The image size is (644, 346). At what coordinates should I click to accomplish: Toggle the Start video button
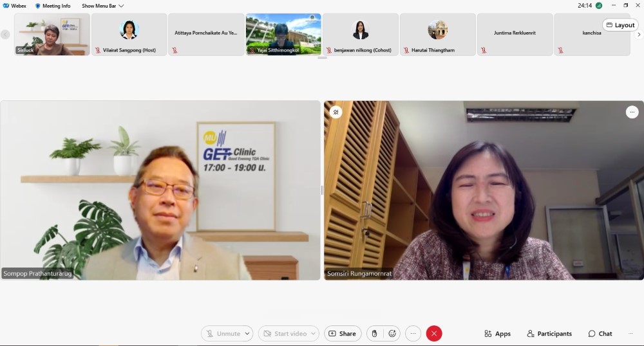point(284,334)
